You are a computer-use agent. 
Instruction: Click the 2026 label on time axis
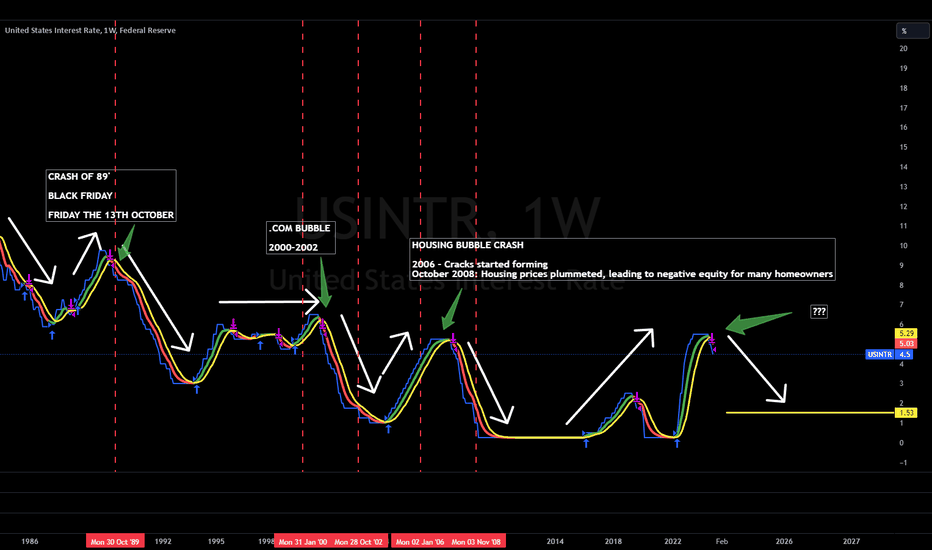(x=784, y=542)
